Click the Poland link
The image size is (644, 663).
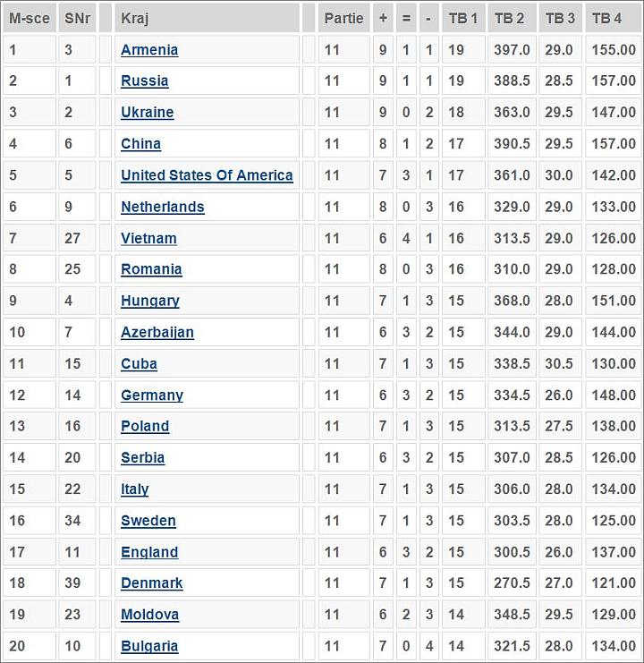coord(145,426)
